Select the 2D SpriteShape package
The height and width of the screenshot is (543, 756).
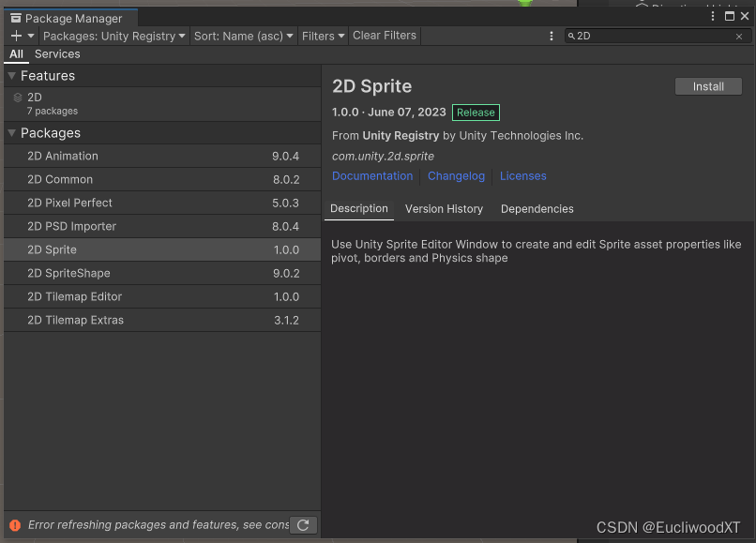[x=162, y=274]
